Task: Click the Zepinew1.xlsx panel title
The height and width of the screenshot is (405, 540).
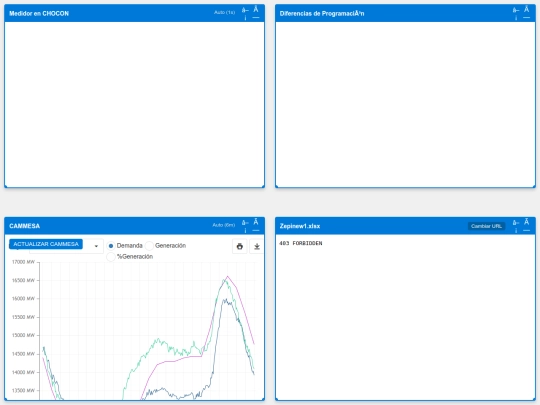Action: pos(300,226)
